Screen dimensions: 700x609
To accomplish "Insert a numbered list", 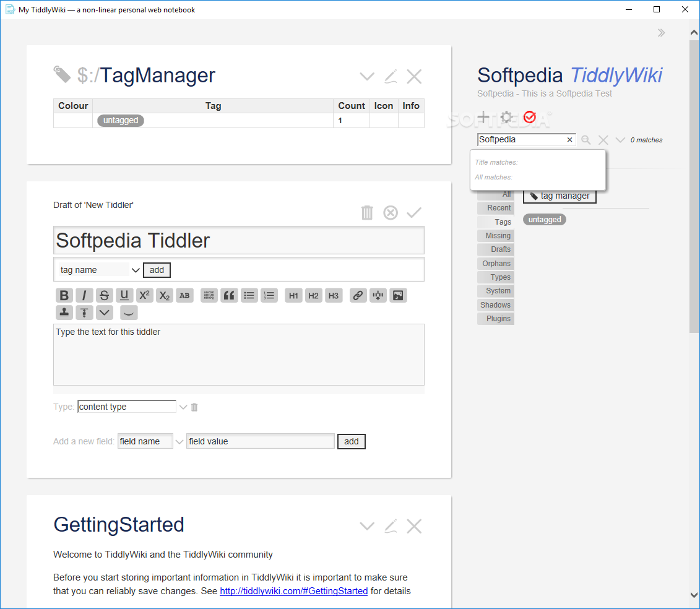I will point(269,295).
